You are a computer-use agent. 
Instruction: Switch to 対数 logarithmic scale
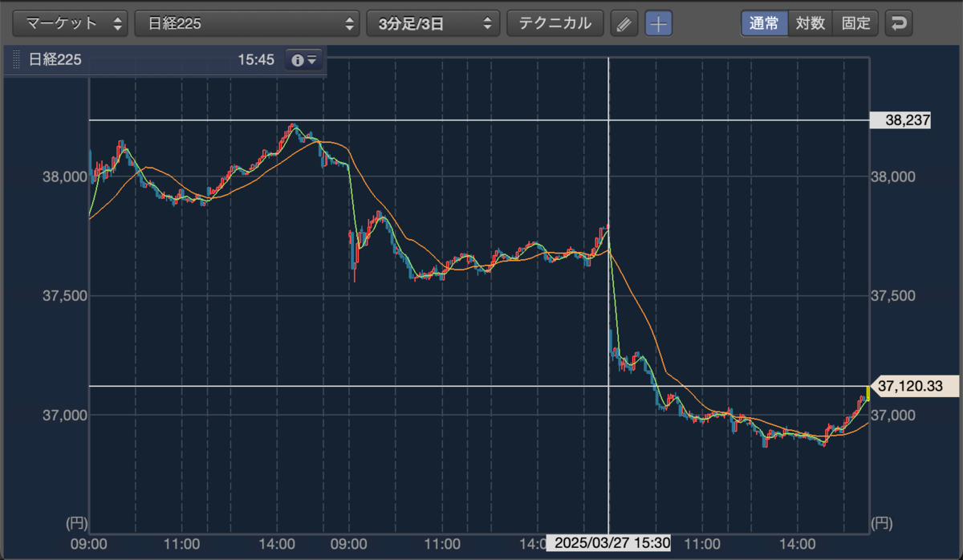811,23
